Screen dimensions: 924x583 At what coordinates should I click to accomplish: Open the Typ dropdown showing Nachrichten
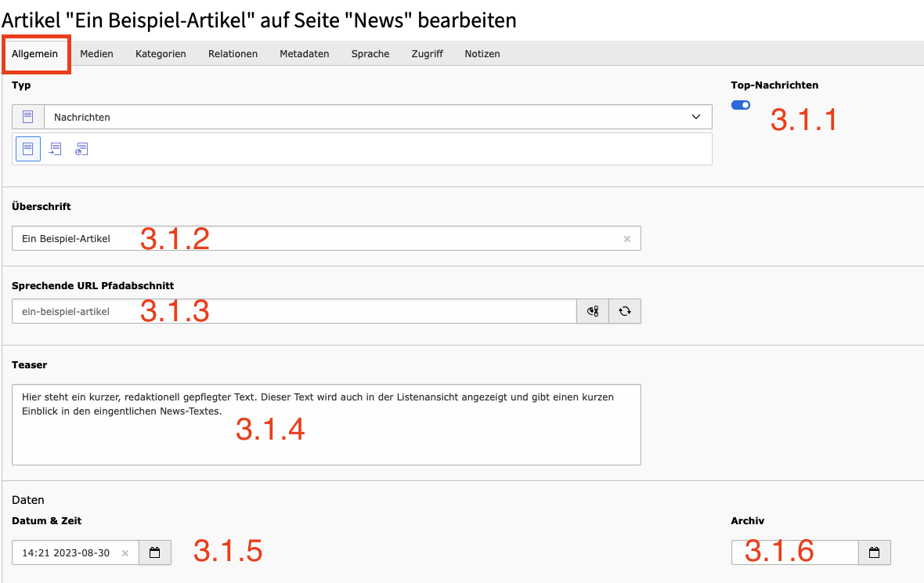coord(377,117)
